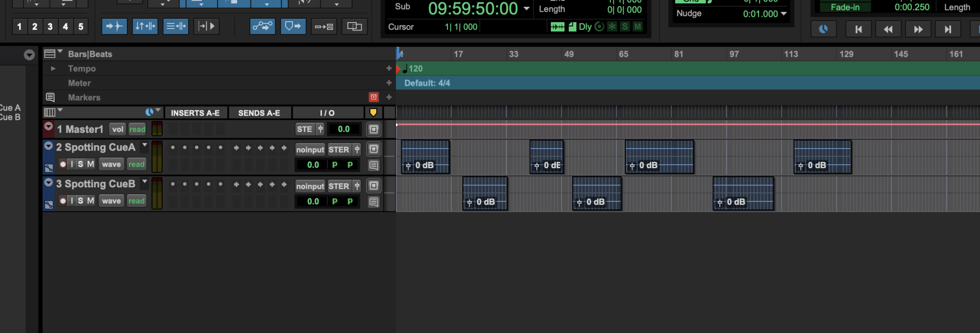This screenshot has height=333, width=980.
Task: Mute the Spotting CueA track
Action: (x=91, y=164)
